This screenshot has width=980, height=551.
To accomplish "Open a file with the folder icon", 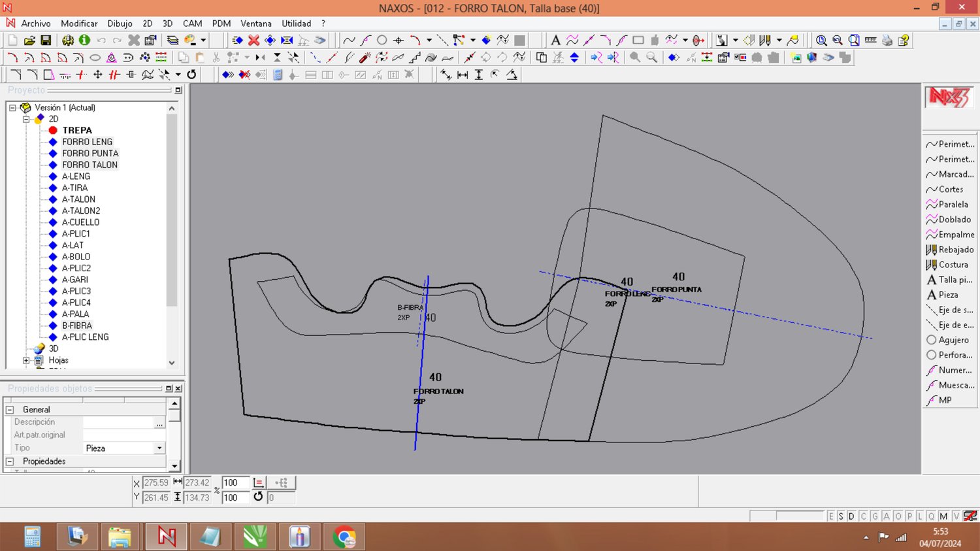I will (29, 41).
